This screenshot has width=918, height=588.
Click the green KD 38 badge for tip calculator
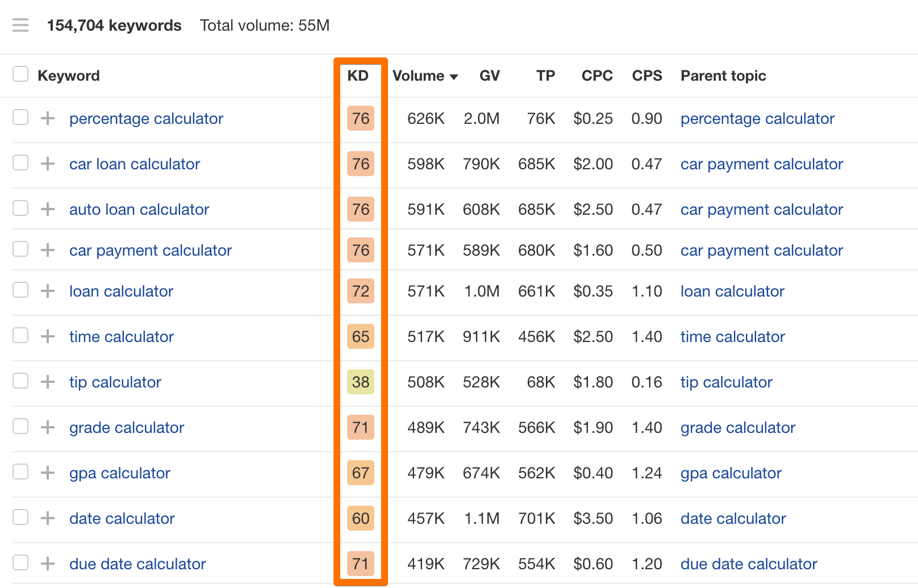tap(360, 382)
